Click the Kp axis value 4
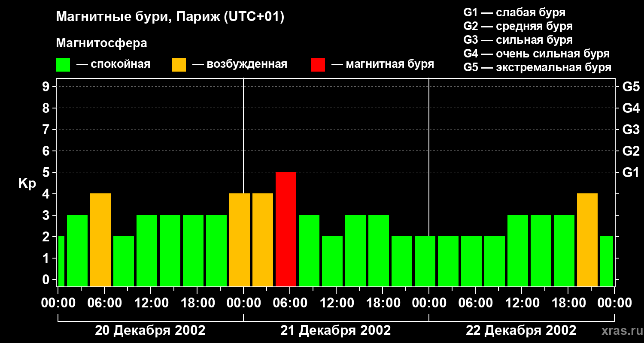This screenshot has width=644, height=343. click(x=46, y=194)
